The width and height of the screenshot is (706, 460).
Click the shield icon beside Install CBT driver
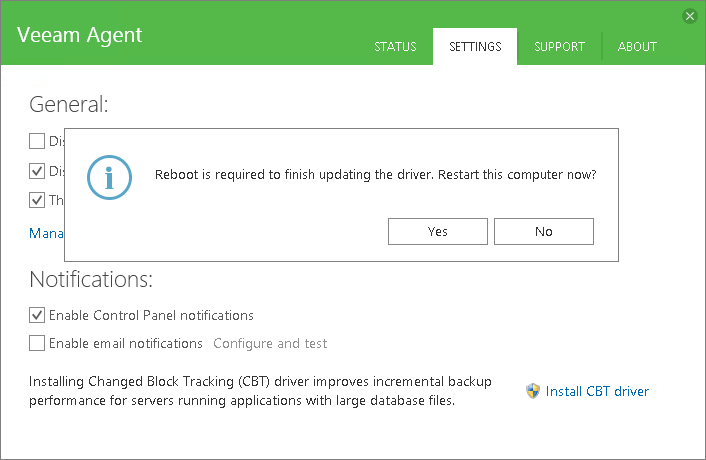(533, 391)
